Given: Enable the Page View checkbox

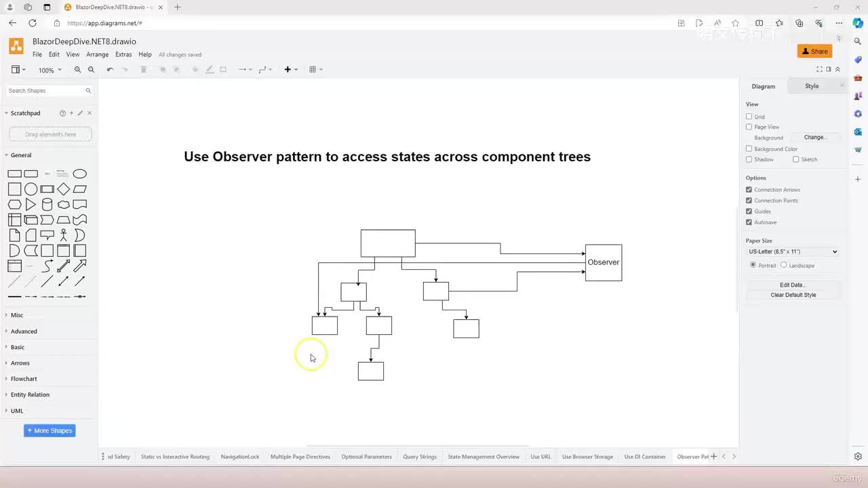Looking at the screenshot, I should pyautogui.click(x=749, y=127).
